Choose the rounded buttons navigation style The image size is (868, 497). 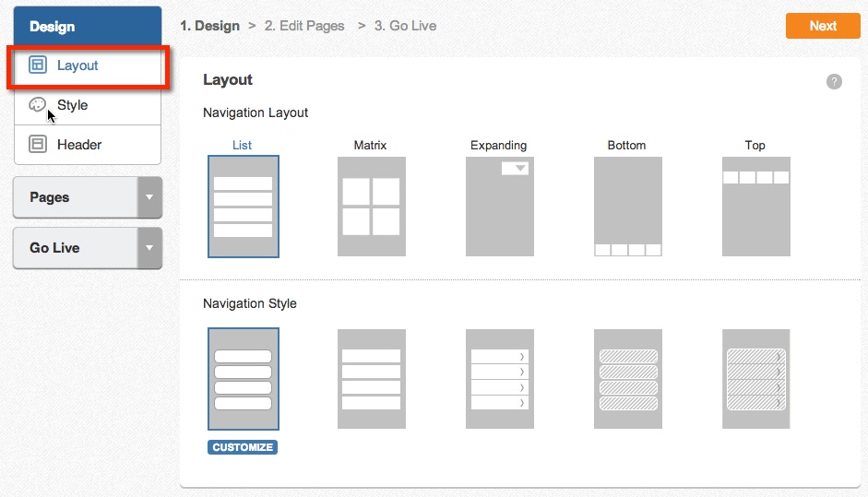244,379
